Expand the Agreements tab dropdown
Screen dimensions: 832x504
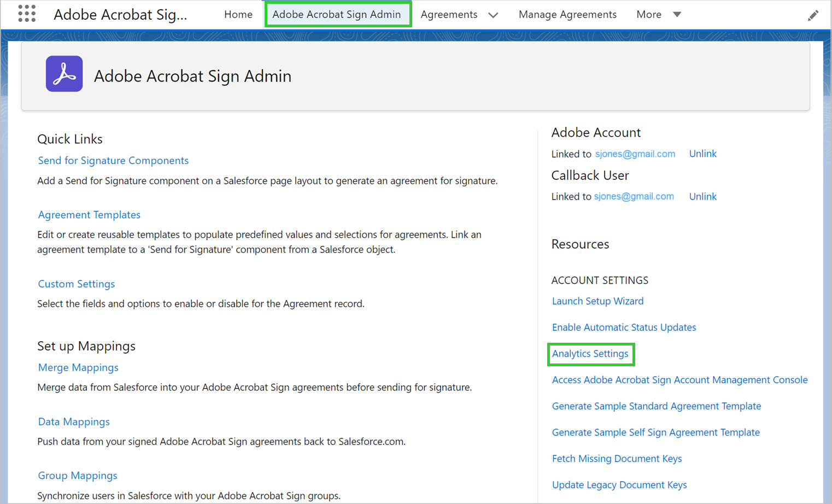494,15
